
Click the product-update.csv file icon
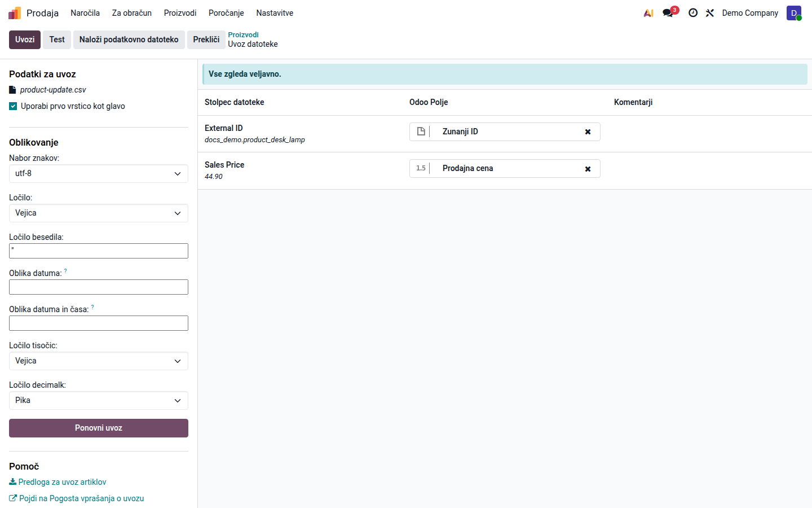13,90
